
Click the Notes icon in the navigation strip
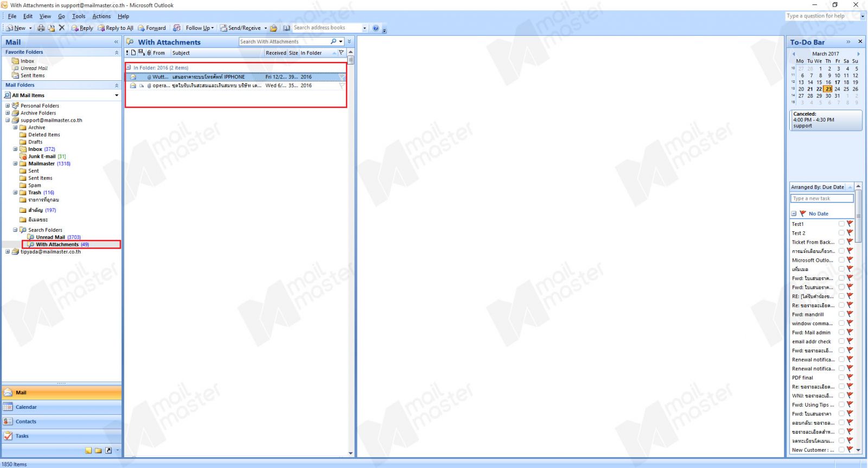(88, 451)
